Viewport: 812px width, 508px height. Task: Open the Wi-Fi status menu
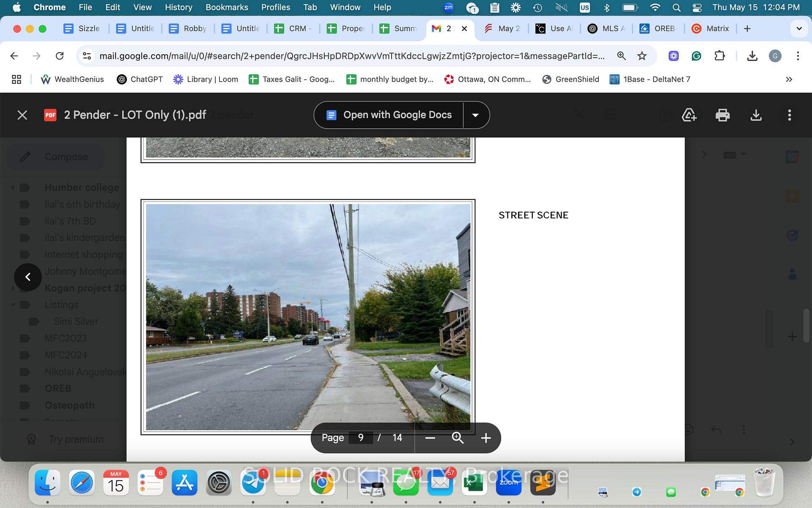pos(655,7)
